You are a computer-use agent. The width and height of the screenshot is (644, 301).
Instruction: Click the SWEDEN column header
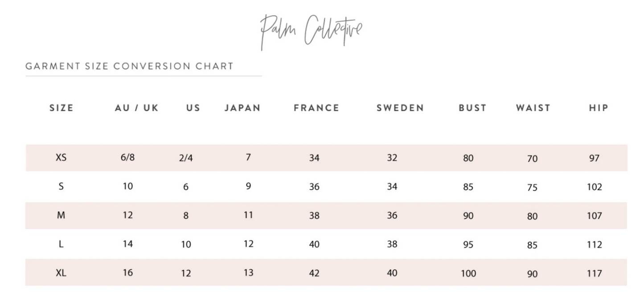pyautogui.click(x=400, y=108)
